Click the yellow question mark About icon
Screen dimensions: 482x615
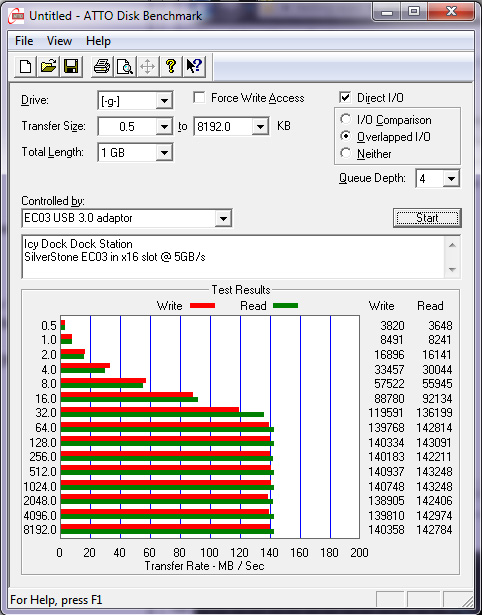(171, 66)
